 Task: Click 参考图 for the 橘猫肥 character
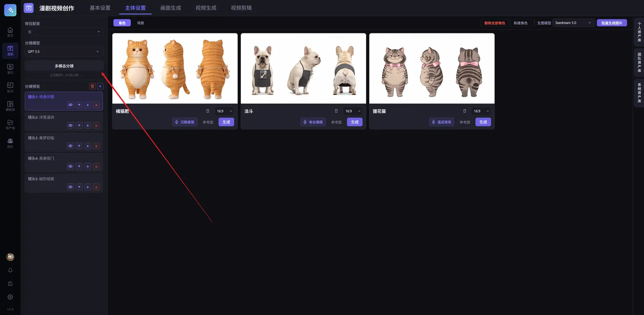click(208, 122)
